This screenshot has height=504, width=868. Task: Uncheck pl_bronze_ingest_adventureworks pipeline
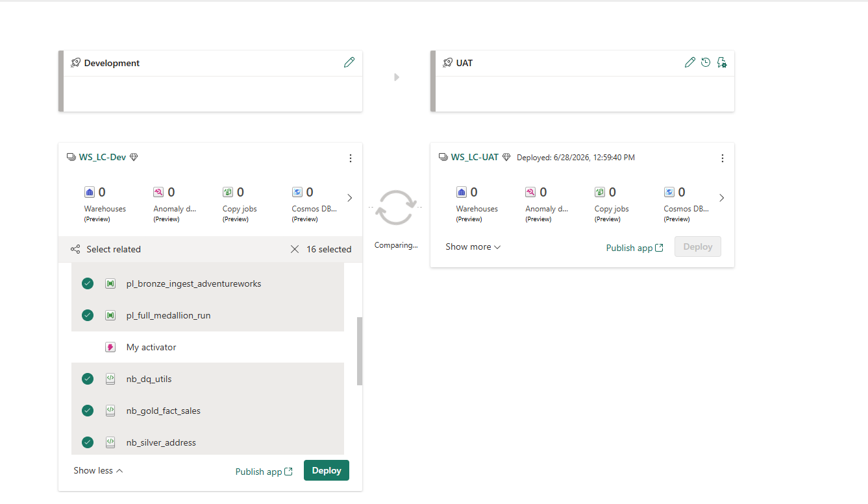coord(88,283)
